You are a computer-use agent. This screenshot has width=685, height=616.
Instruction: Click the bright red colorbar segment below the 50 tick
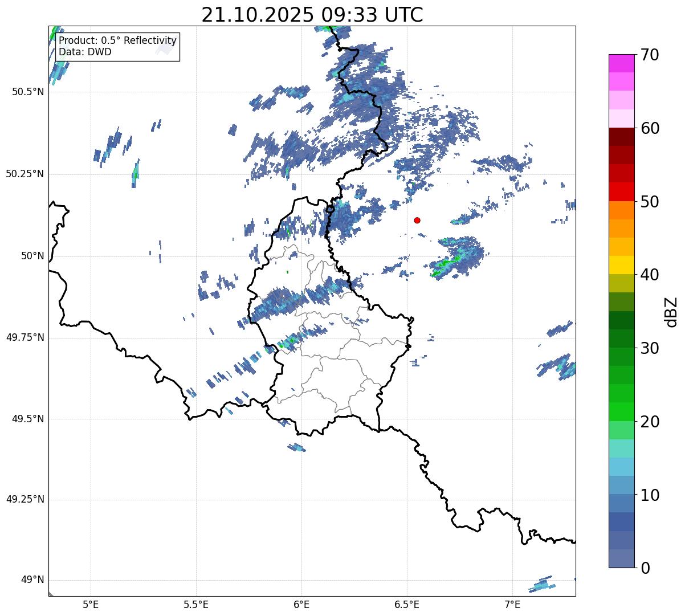click(622, 192)
